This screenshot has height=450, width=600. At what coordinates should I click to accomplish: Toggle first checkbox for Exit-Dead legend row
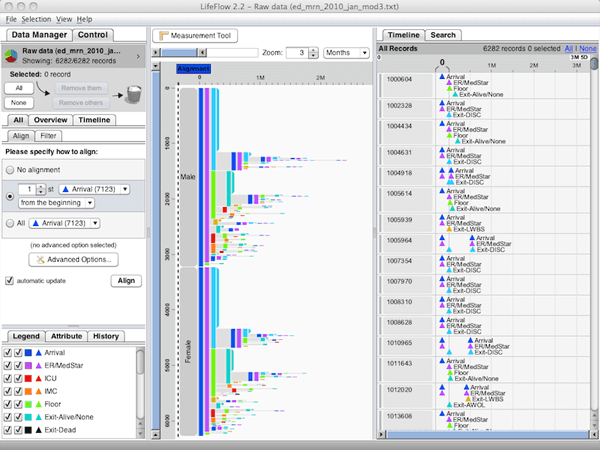point(7,430)
